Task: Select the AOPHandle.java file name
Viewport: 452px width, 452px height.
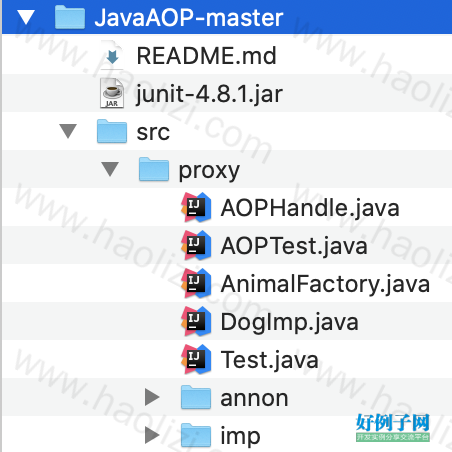Action: point(310,208)
